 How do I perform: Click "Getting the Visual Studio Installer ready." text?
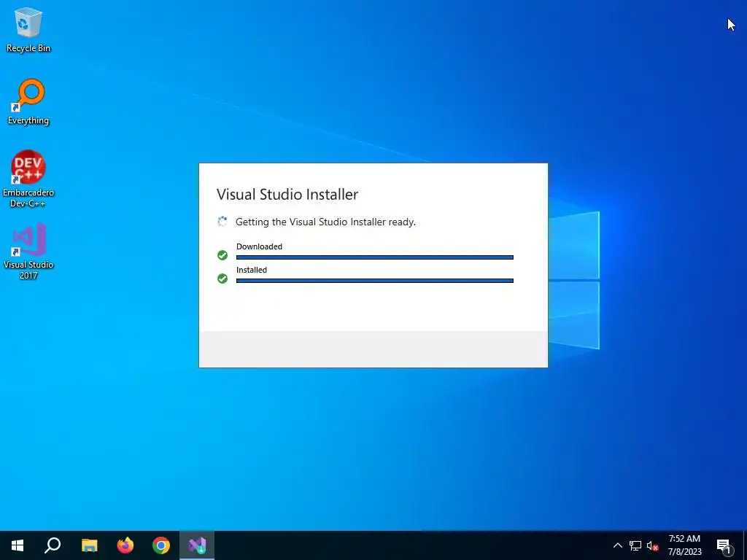(325, 222)
